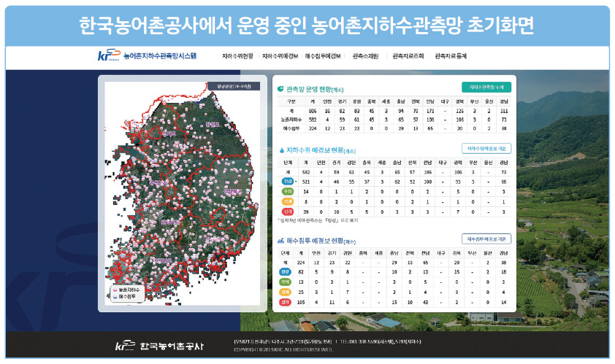Click value 82 in seawater intrusion 정상 row
This screenshot has height=364, width=615.
coord(301,272)
